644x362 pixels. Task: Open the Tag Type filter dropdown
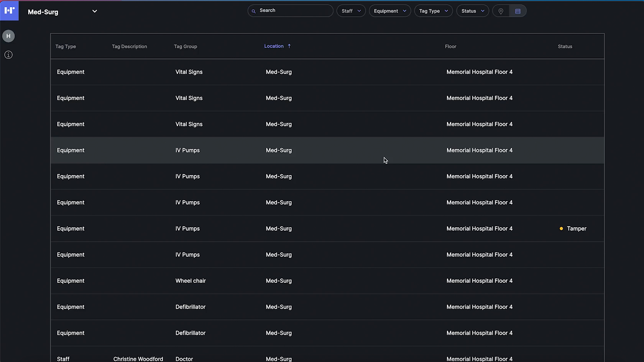coord(433,11)
